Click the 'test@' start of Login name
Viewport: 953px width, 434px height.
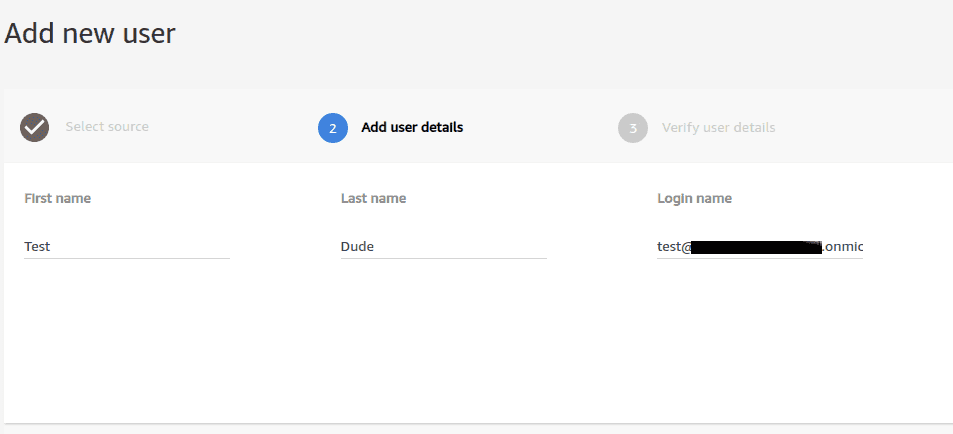674,247
